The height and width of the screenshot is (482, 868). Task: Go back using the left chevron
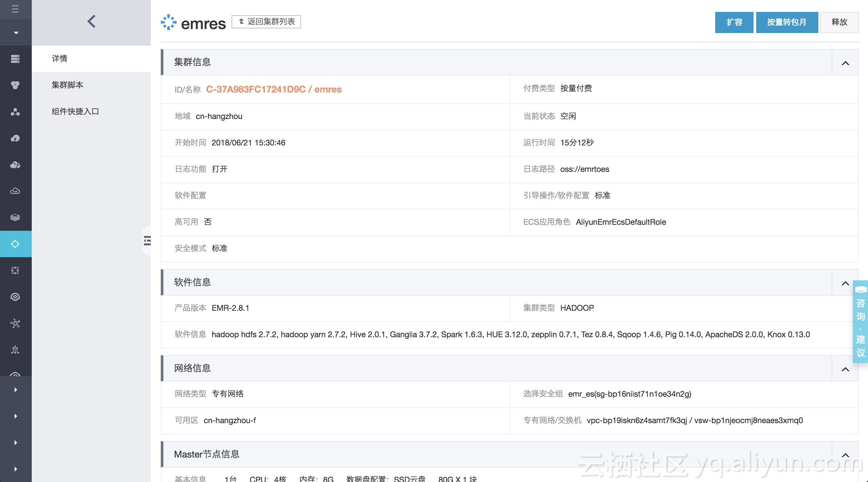(91, 21)
